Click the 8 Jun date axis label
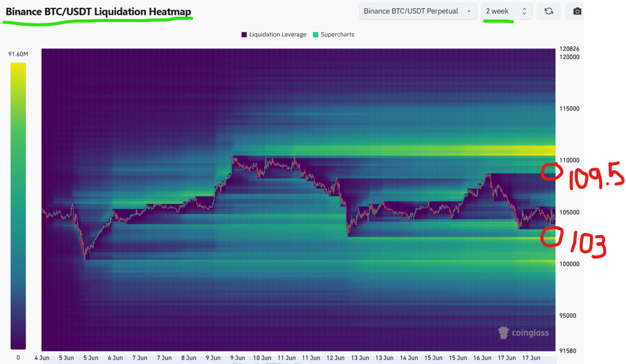This screenshot has height=364, width=626. tap(188, 358)
